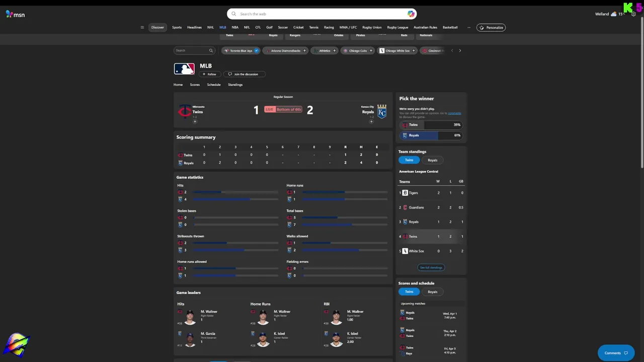Click M. Wallner photo under Hits
The height and width of the screenshot is (362, 644).
[190, 317]
